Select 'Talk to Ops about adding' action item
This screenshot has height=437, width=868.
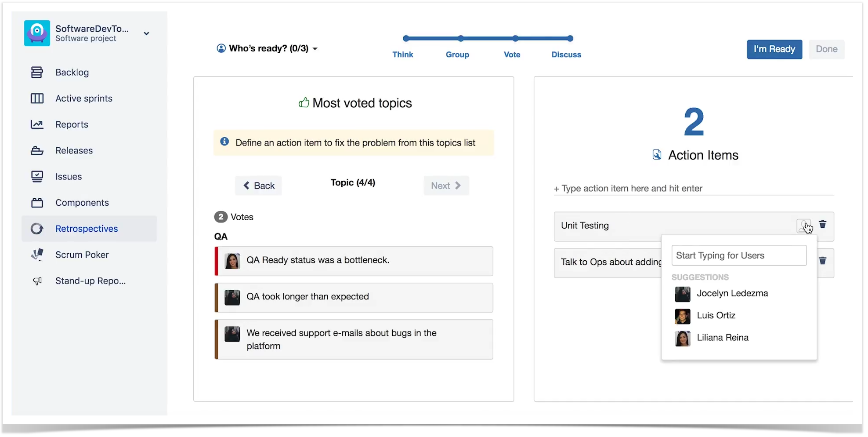611,262
